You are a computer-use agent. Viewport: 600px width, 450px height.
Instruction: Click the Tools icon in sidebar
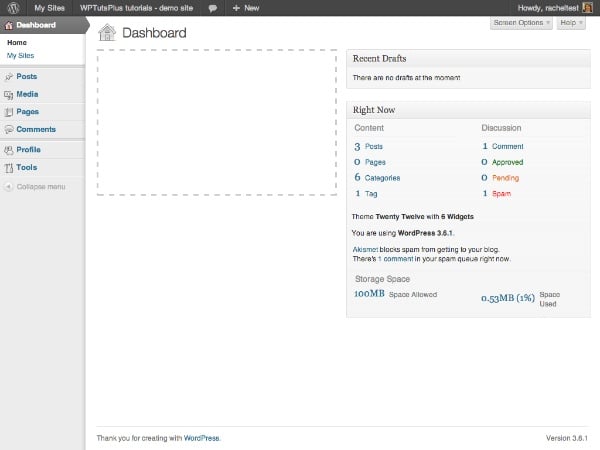click(9, 168)
